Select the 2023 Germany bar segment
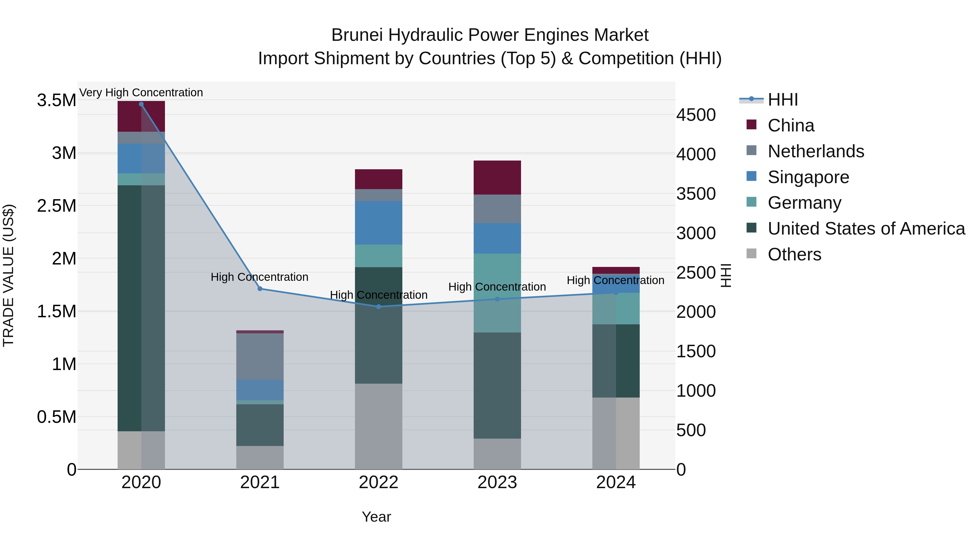The height and width of the screenshot is (551, 980). click(497, 293)
